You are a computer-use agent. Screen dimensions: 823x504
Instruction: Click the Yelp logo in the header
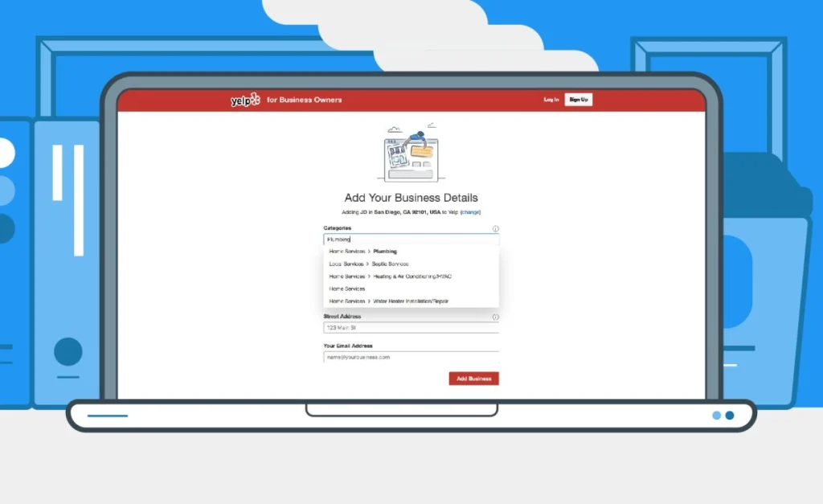240,99
